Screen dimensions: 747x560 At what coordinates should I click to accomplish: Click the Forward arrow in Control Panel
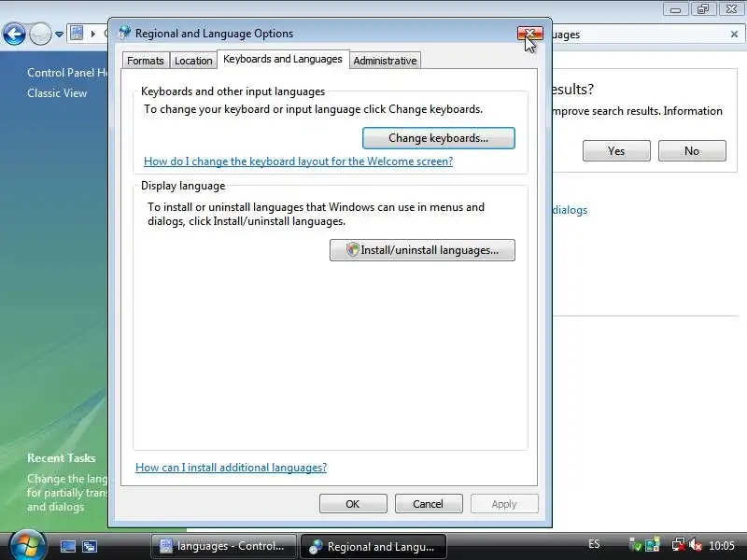tap(40, 34)
